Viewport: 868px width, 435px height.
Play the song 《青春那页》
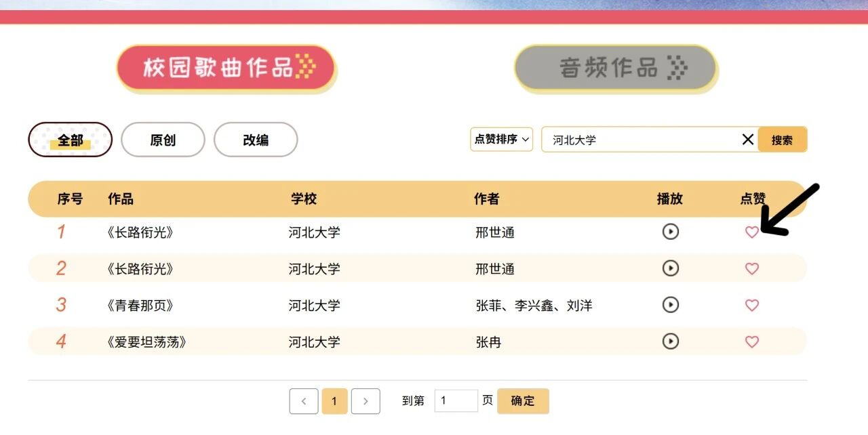[670, 305]
